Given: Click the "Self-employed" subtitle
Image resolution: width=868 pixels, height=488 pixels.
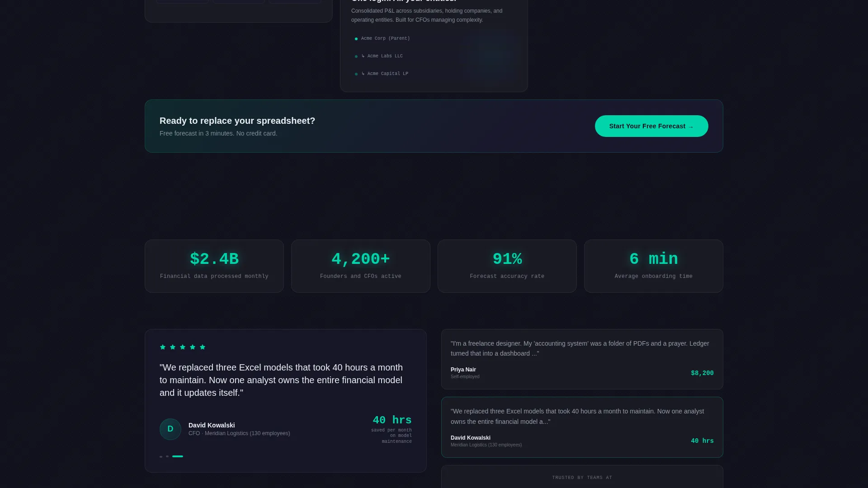Looking at the screenshot, I should click(x=465, y=377).
